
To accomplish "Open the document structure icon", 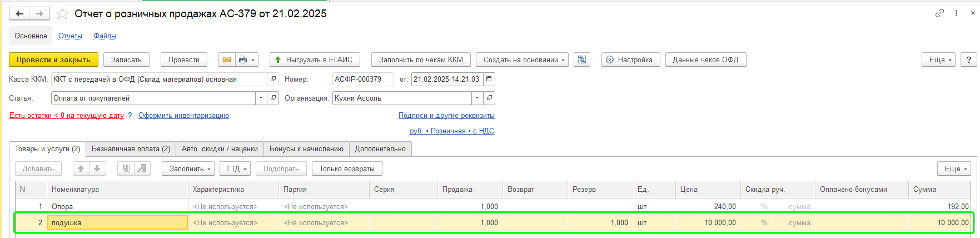I will click(x=582, y=60).
